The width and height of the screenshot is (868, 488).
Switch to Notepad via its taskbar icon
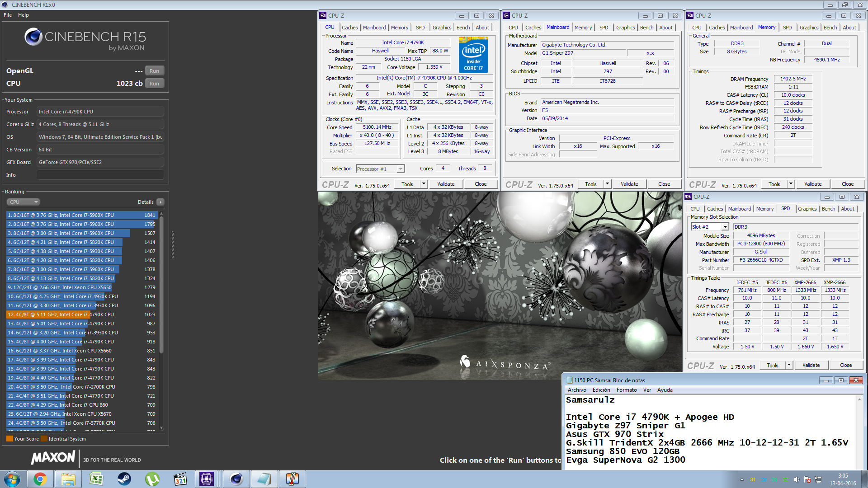(x=264, y=479)
